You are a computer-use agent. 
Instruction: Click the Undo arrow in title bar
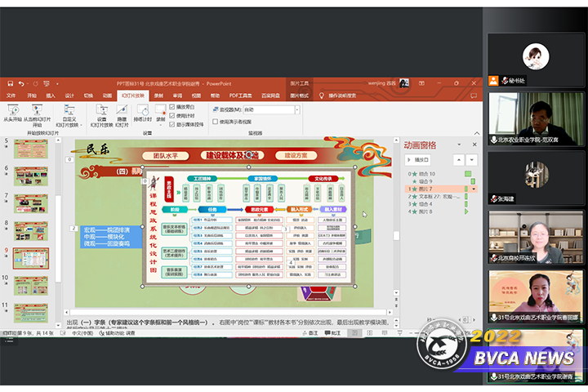coord(19,83)
